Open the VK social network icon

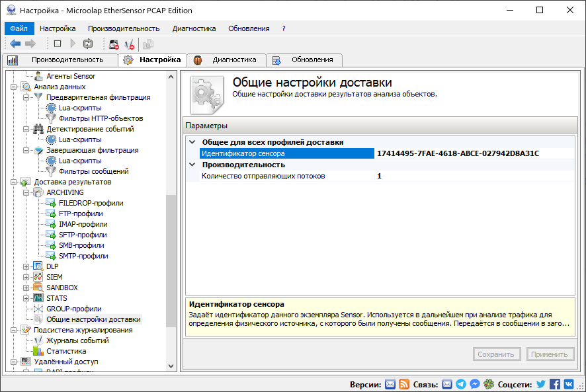tap(569, 383)
